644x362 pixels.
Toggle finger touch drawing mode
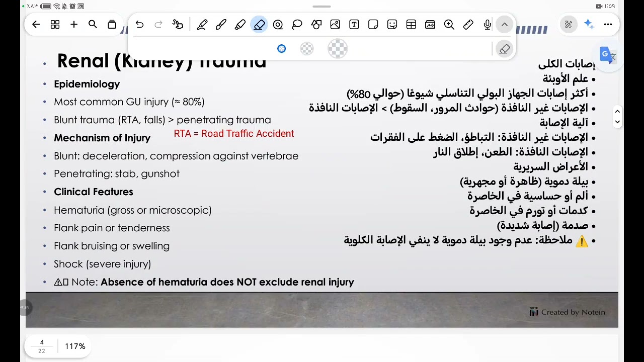(178, 25)
